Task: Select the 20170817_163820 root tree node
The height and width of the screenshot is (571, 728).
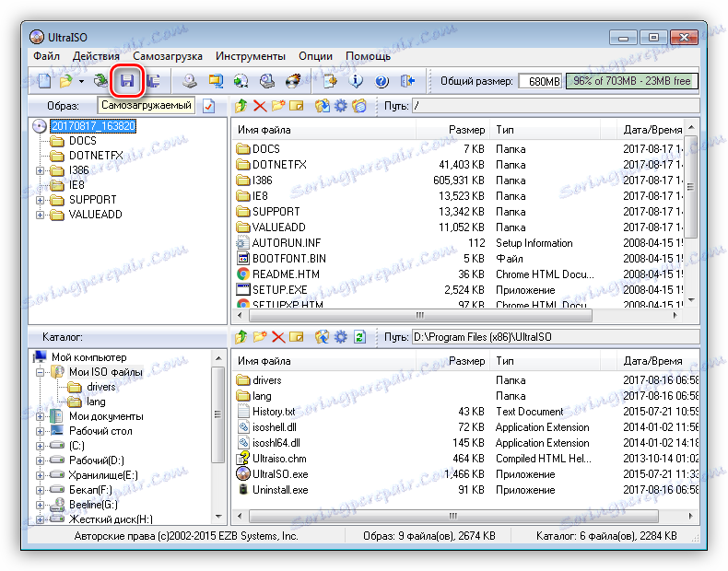Action: 93,126
